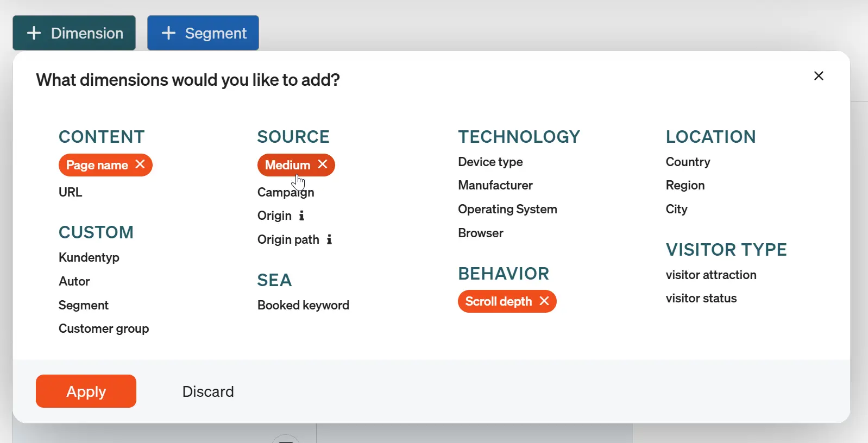Add Customer group custom dimension

click(104, 328)
